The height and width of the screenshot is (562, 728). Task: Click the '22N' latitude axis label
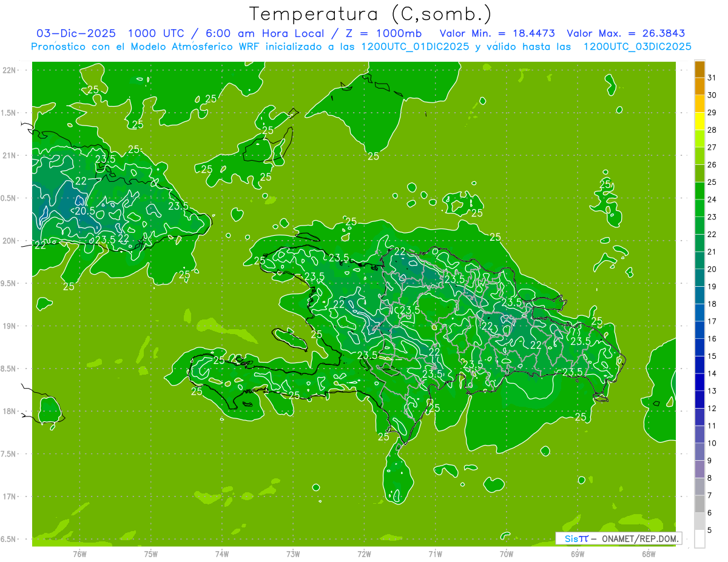9,70
